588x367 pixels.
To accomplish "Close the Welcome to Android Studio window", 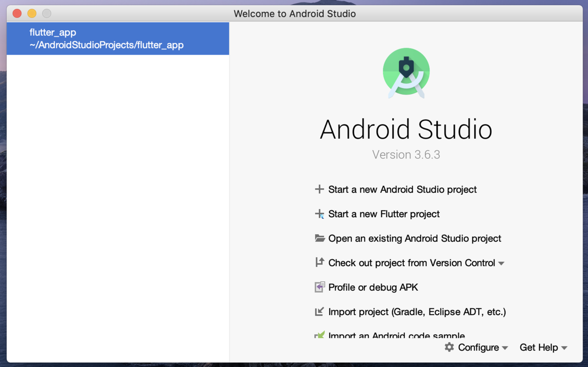I will (x=17, y=13).
